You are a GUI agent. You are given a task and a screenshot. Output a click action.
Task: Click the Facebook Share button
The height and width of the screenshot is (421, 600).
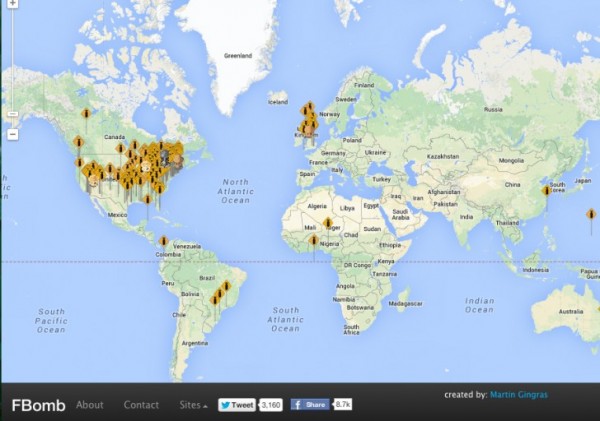[310, 405]
